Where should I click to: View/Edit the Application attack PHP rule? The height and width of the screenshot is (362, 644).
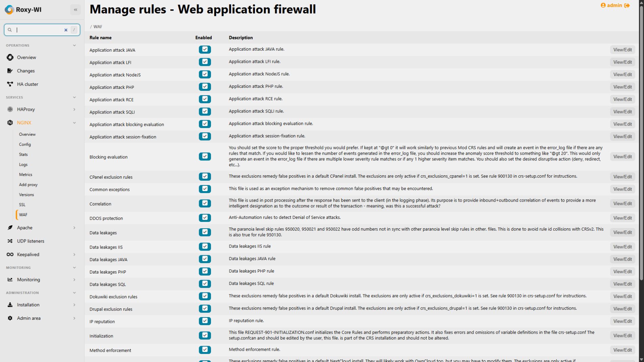coord(622,87)
